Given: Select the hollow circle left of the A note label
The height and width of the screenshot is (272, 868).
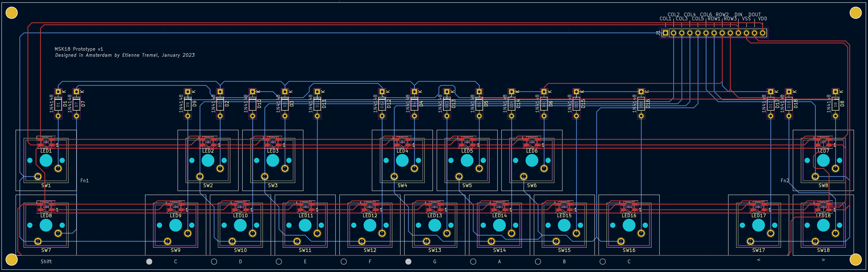Looking at the screenshot, I should 473,262.
